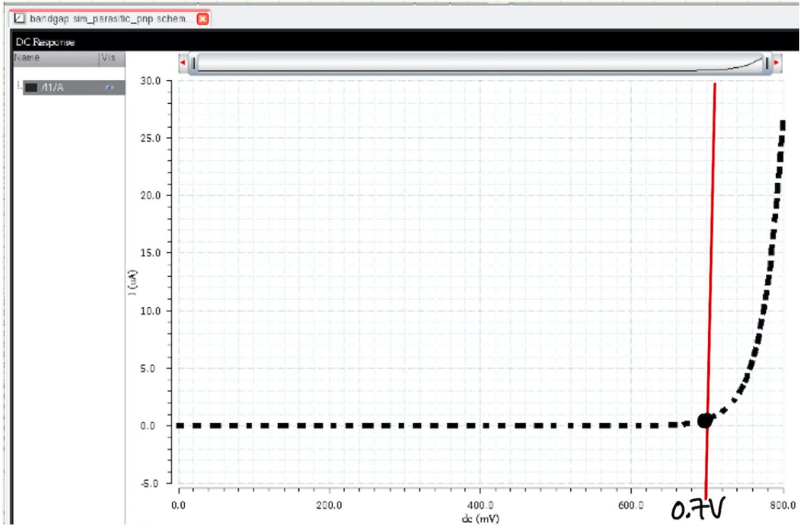The height and width of the screenshot is (532, 804).
Task: Open the /I1/A trace color swatch
Action: click(x=32, y=88)
